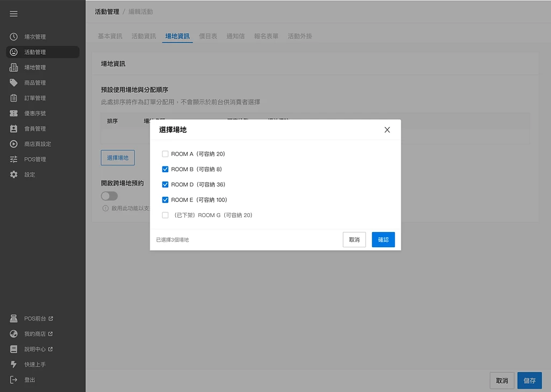Click 確認 in the dialog
551x392 pixels.
[x=383, y=240]
